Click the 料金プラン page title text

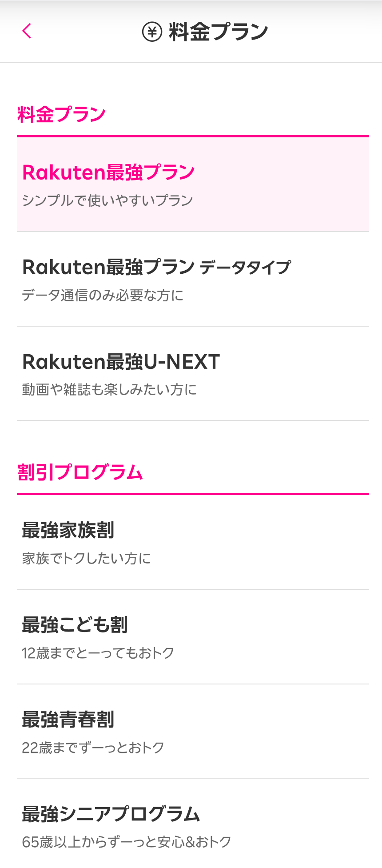coord(219,32)
